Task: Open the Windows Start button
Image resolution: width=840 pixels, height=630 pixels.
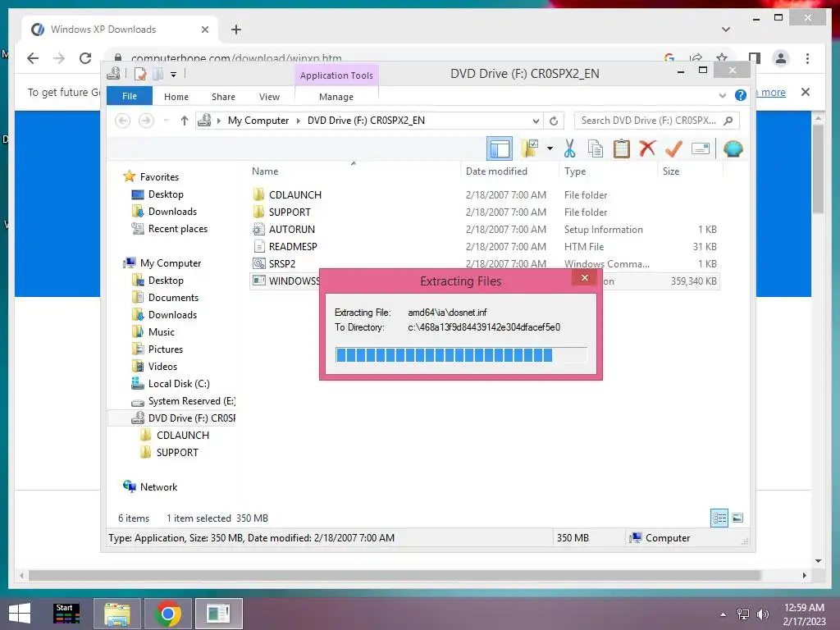Action: point(20,614)
